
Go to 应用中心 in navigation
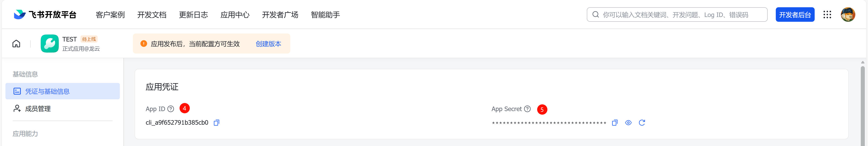tap(235, 15)
